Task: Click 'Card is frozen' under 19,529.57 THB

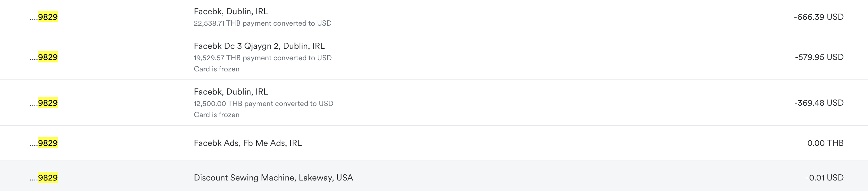Action: [217, 69]
